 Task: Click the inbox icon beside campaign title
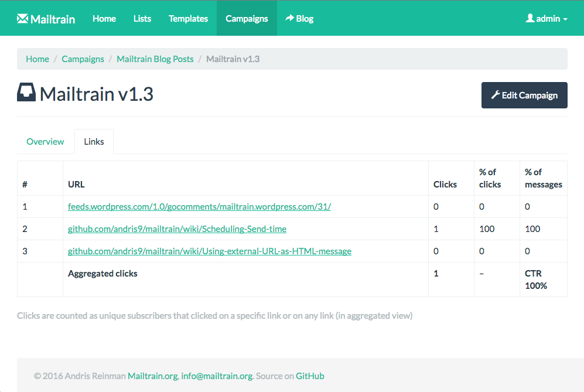26,93
